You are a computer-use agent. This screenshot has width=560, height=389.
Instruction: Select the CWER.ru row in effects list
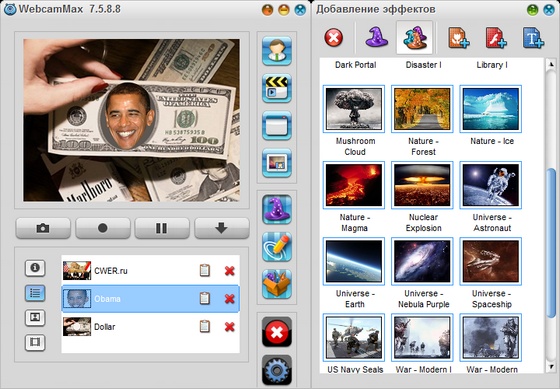click(x=150, y=271)
